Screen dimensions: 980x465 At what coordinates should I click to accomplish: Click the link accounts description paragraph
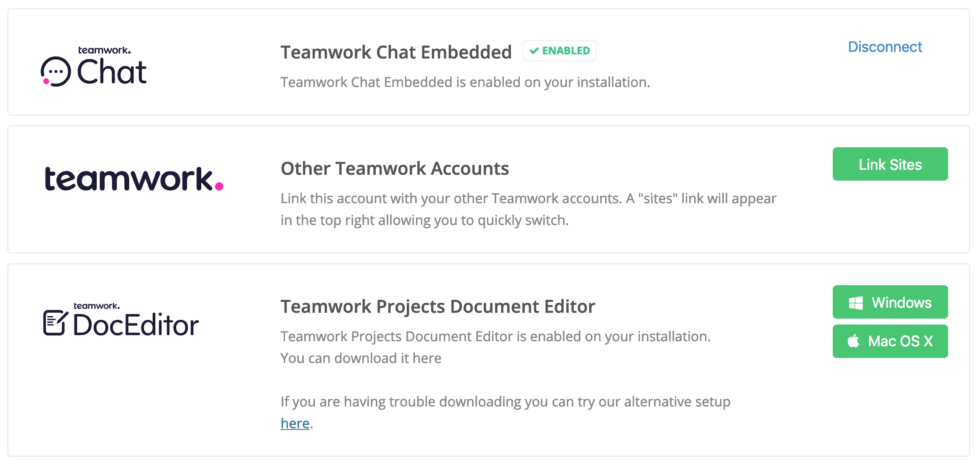528,209
